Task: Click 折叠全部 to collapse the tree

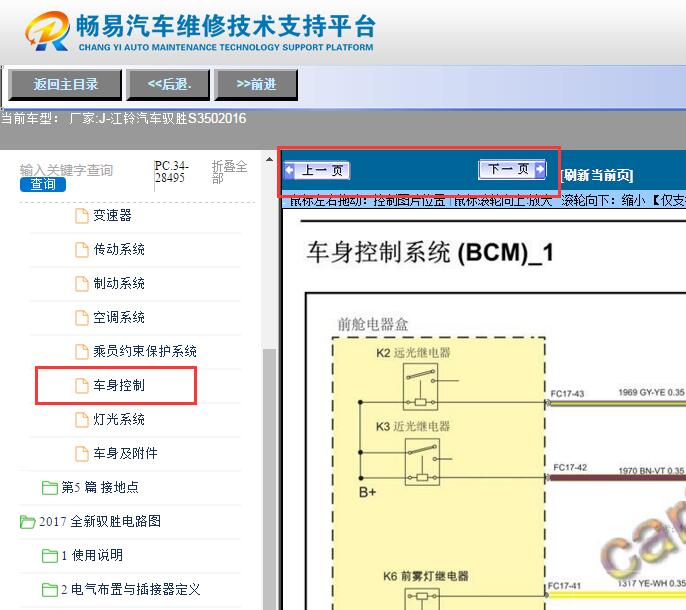Action: pos(230,172)
